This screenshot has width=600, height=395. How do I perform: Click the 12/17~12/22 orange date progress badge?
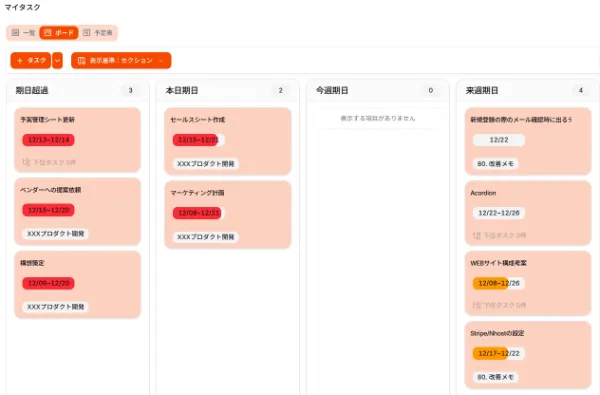(x=499, y=353)
